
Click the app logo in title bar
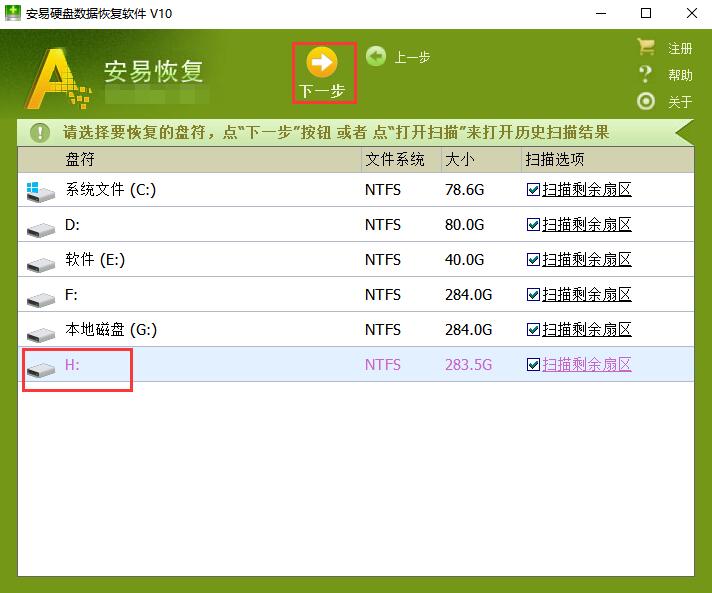(13, 13)
